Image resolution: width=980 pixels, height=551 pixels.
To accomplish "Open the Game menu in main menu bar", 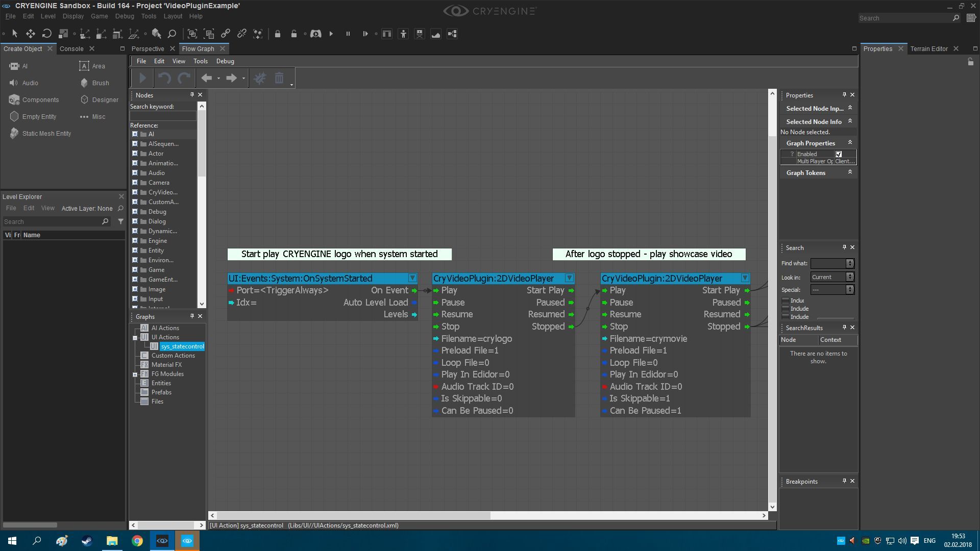I will (100, 16).
